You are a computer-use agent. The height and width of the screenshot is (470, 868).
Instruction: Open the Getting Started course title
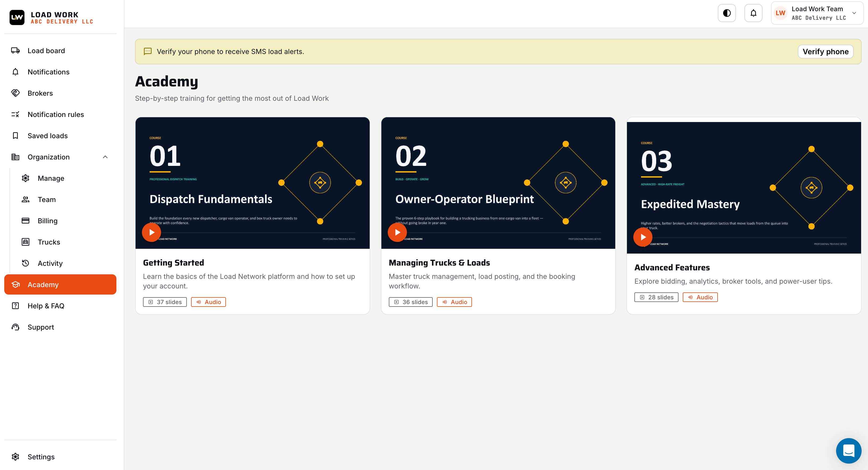(174, 263)
